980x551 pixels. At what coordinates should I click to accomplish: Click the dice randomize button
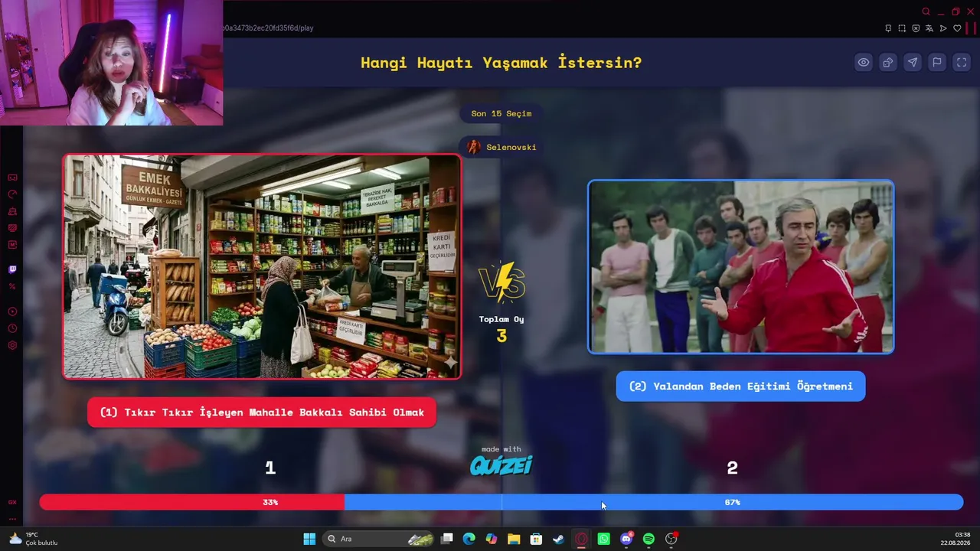888,63
